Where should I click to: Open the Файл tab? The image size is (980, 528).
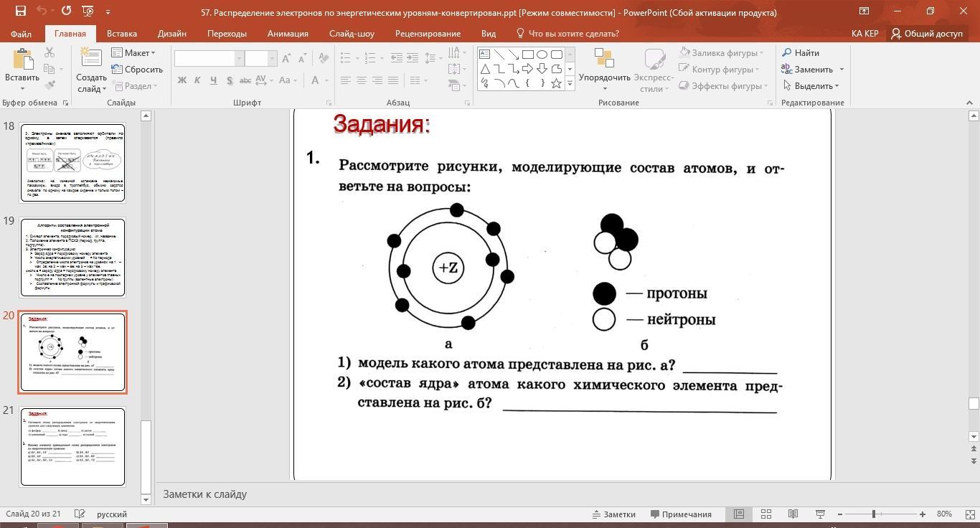(21, 33)
